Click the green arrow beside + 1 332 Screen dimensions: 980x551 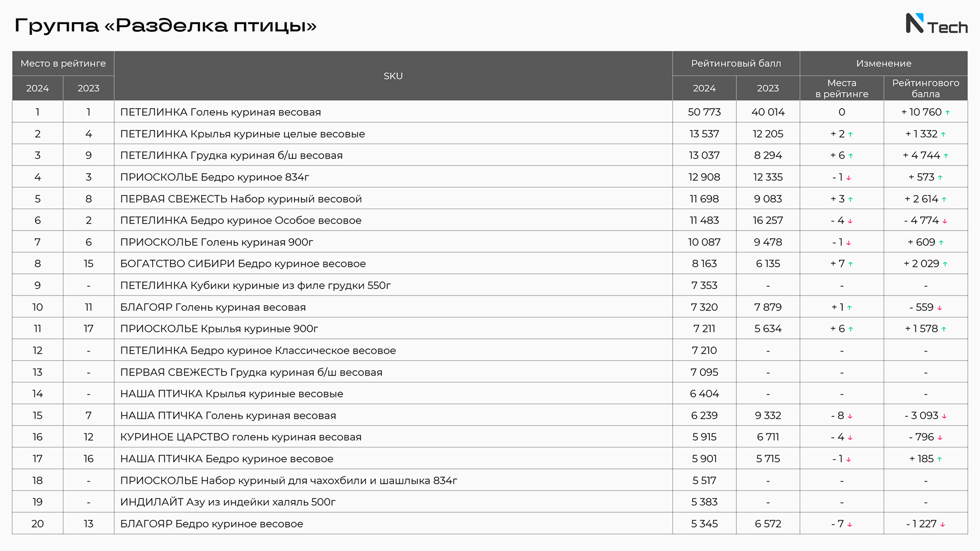944,135
